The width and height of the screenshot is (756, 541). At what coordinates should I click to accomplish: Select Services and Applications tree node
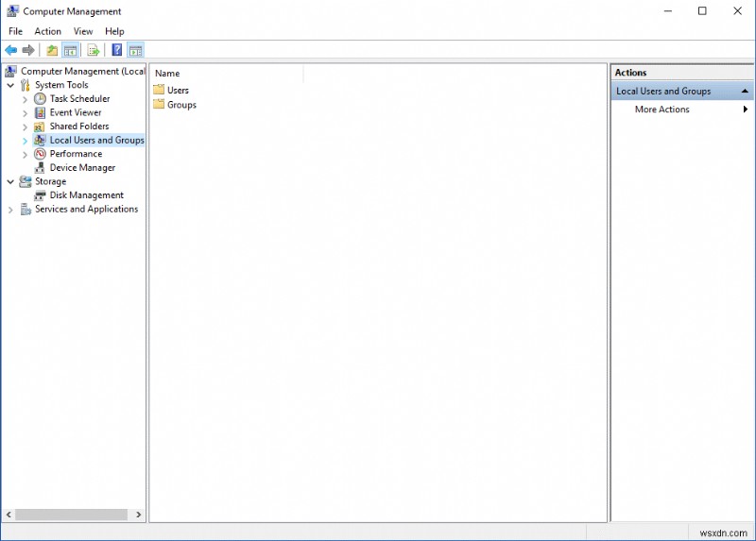pyautogui.click(x=86, y=209)
